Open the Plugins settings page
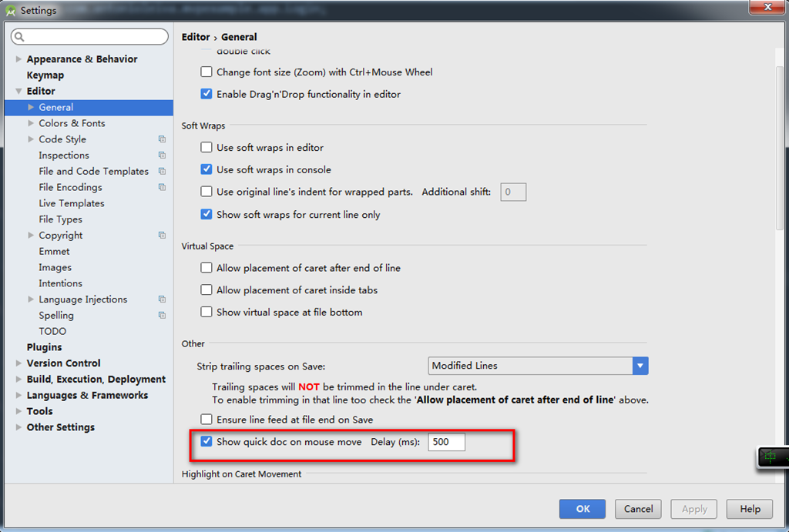The width and height of the screenshot is (789, 532). 44,347
